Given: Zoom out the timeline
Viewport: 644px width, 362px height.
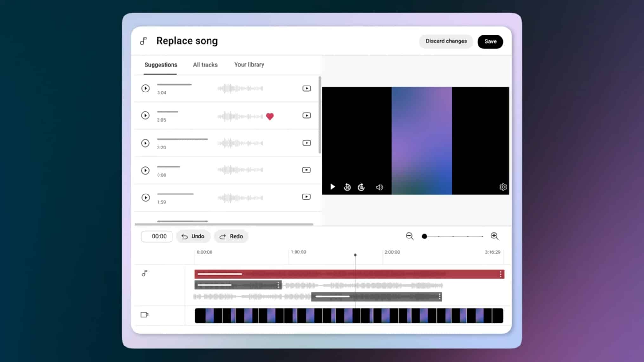Looking at the screenshot, I should pyautogui.click(x=410, y=236).
